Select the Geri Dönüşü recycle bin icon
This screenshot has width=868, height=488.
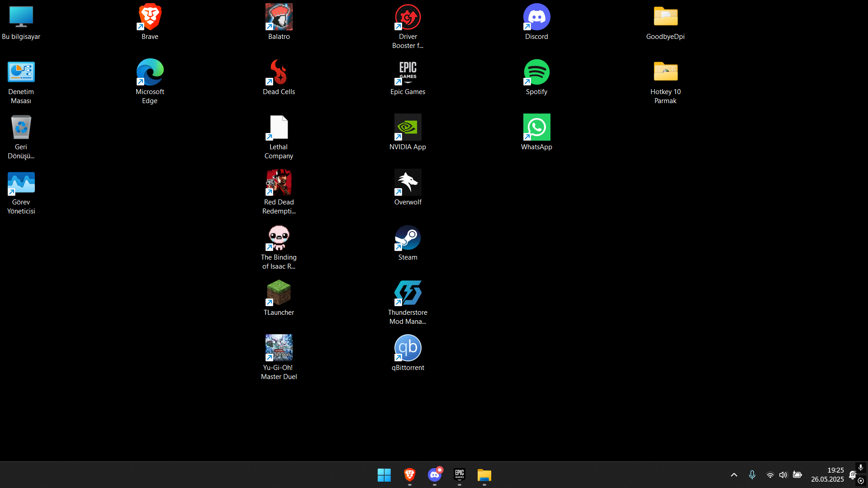(21, 137)
